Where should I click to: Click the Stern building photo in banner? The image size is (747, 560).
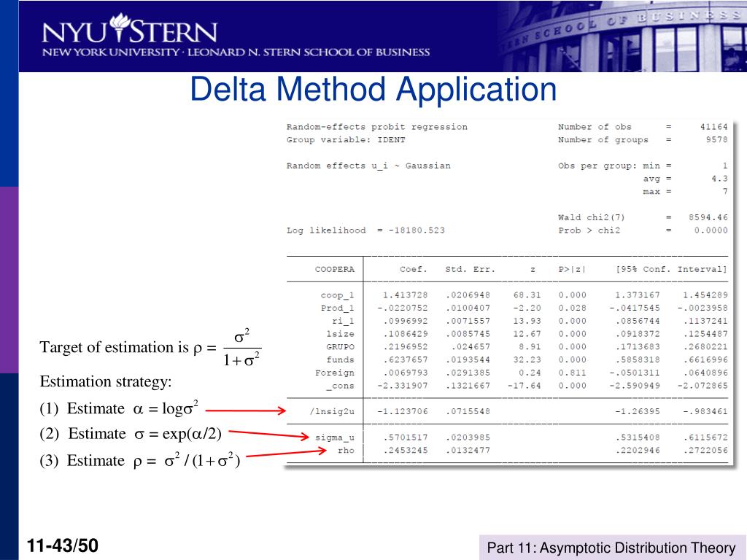(622, 36)
